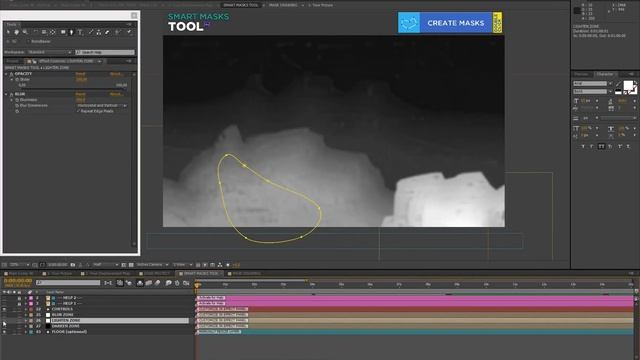This screenshot has height=360, width=640.
Task: Click the Draft 3D timeline icon
Action: [x=129, y=283]
